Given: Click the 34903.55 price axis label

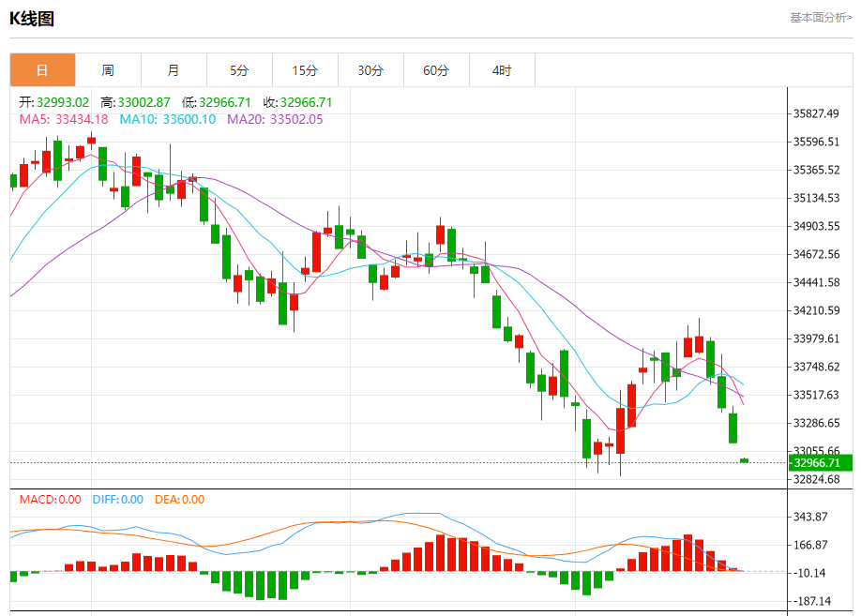Looking at the screenshot, I should 817,226.
